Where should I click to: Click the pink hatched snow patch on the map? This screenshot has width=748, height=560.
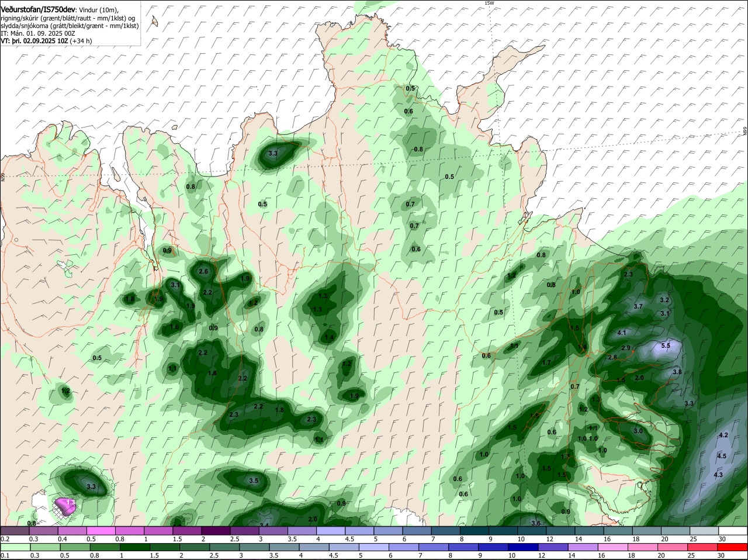pos(65,506)
